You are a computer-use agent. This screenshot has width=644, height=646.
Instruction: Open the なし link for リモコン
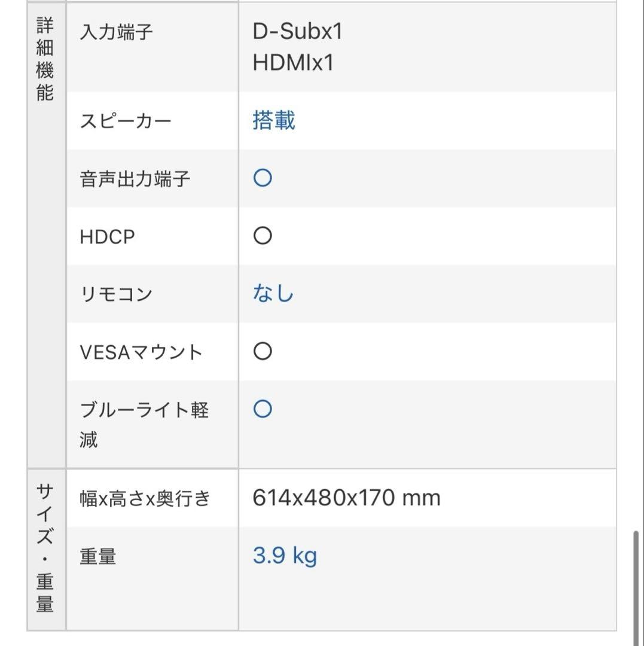pyautogui.click(x=273, y=294)
